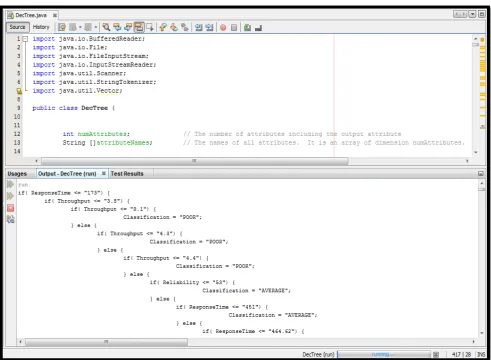
Task: Close the DecTree.java tab
Action: point(55,15)
